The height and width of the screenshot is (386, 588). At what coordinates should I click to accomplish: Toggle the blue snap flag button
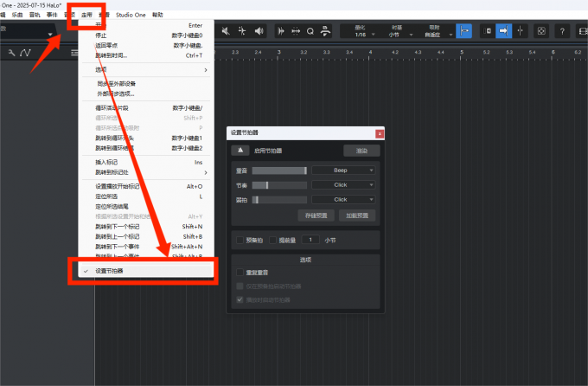coord(463,31)
